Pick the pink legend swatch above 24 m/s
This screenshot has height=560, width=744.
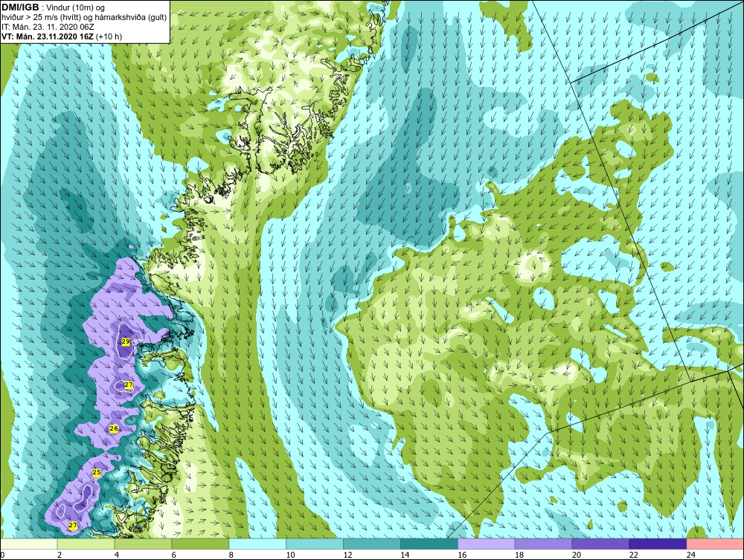click(x=715, y=544)
